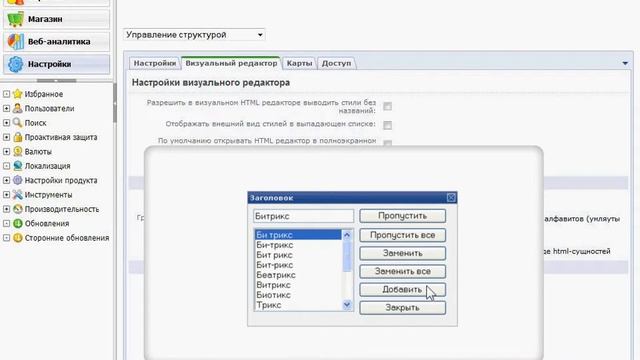Expand the Сторонние обновления tree node
The image size is (640, 360).
click(6, 238)
